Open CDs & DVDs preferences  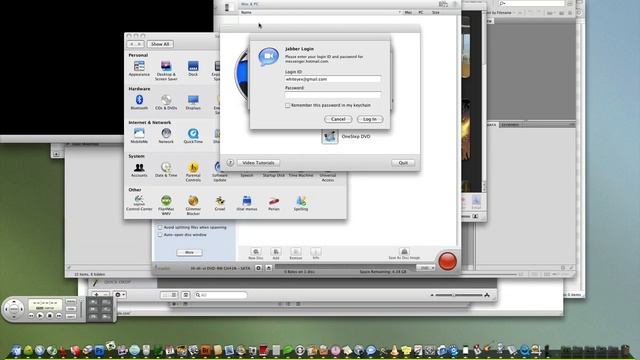pyautogui.click(x=166, y=102)
